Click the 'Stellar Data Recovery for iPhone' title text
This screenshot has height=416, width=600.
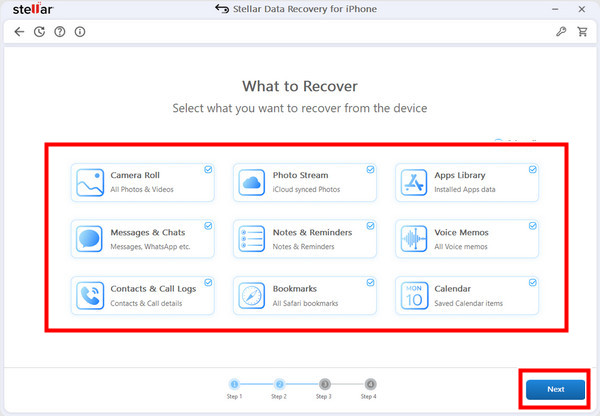[x=305, y=9]
